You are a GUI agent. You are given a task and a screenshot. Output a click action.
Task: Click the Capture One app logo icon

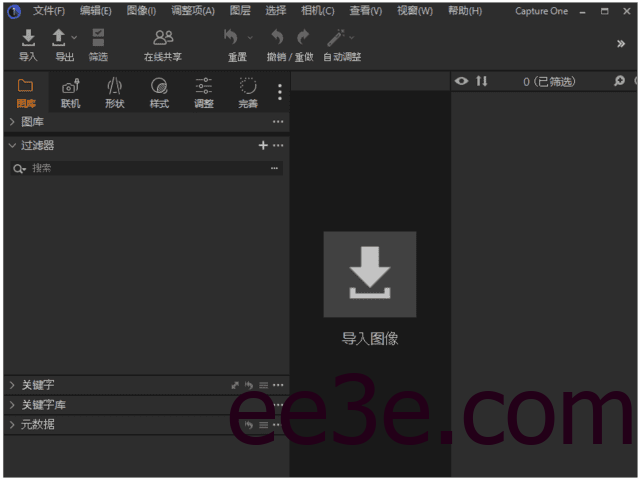(x=14, y=12)
